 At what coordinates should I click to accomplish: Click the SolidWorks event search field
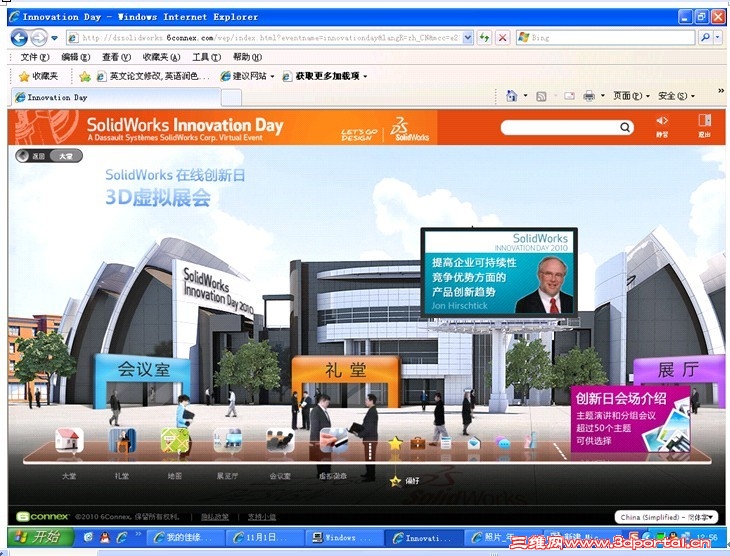(x=561, y=127)
